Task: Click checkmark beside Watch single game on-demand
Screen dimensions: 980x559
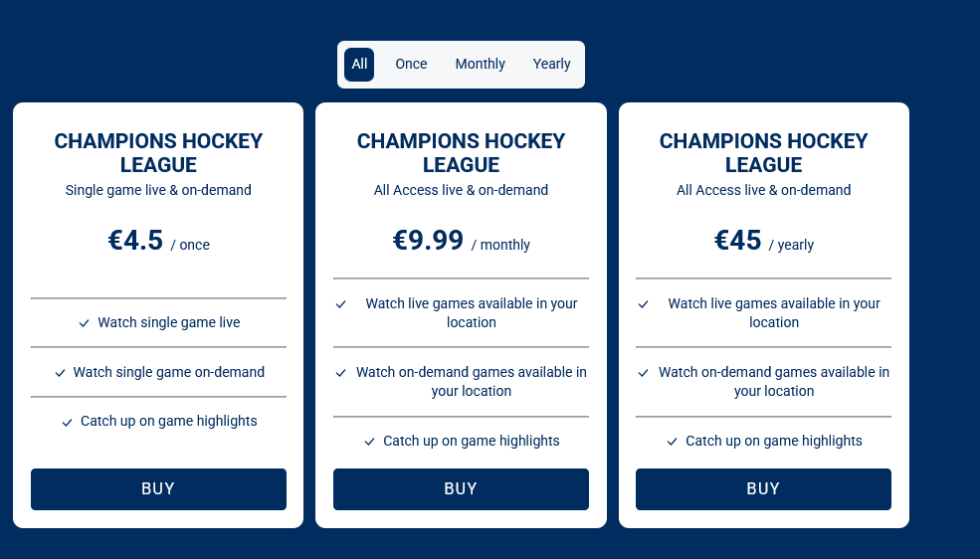Action: 60,373
